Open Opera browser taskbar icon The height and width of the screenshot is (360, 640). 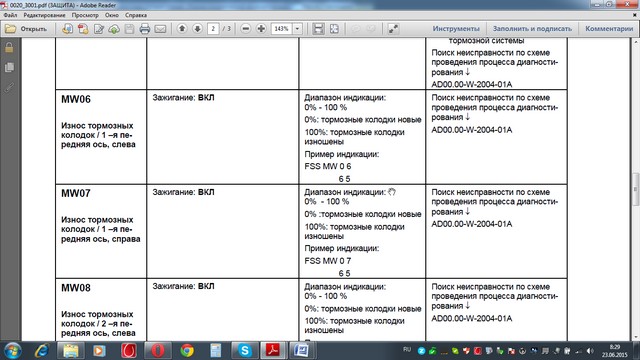[x=158, y=351]
